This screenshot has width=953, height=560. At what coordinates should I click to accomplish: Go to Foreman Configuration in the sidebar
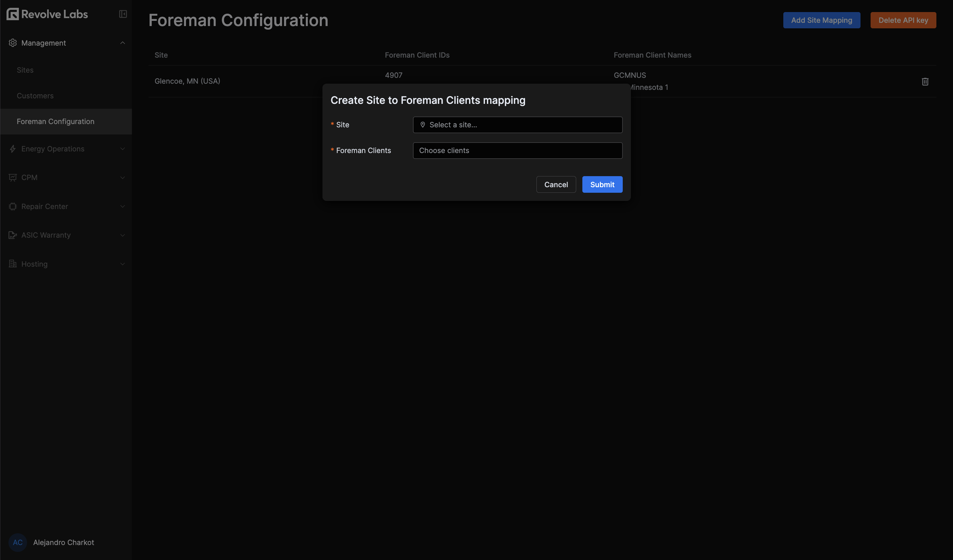pyautogui.click(x=55, y=121)
